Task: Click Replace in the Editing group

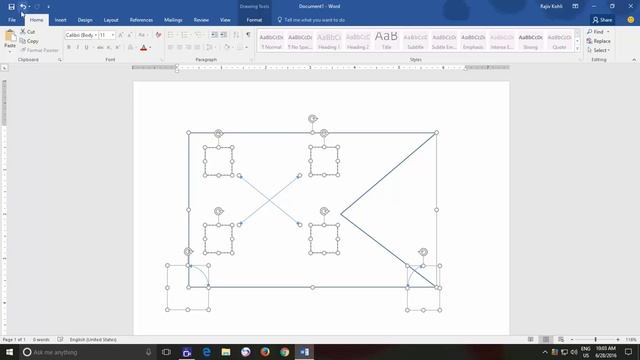Action: (x=599, y=41)
